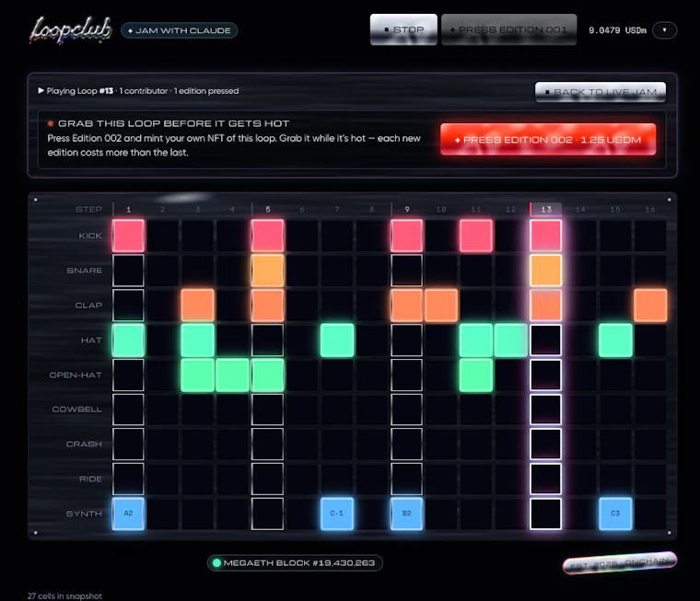Toggle Hat cell at step 15
700x601 pixels.
[615, 340]
